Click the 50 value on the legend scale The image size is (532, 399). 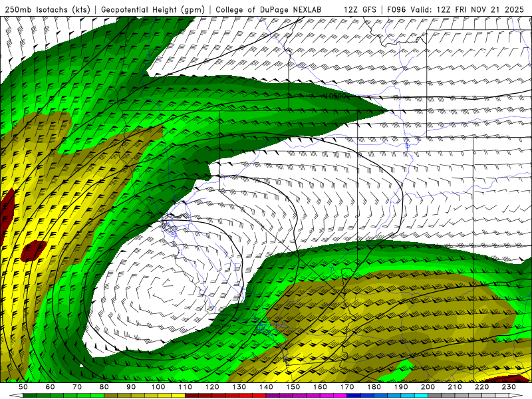(23, 387)
